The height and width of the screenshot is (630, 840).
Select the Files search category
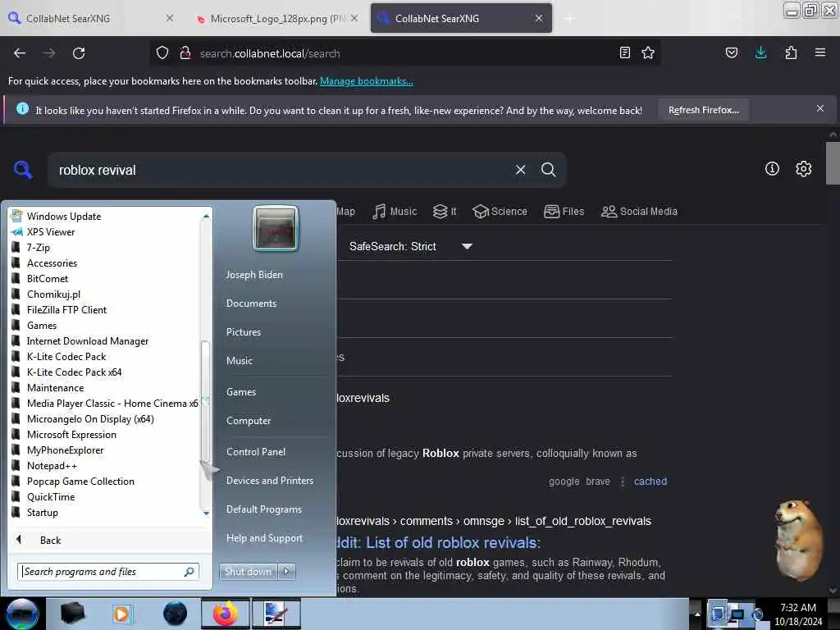[564, 212]
